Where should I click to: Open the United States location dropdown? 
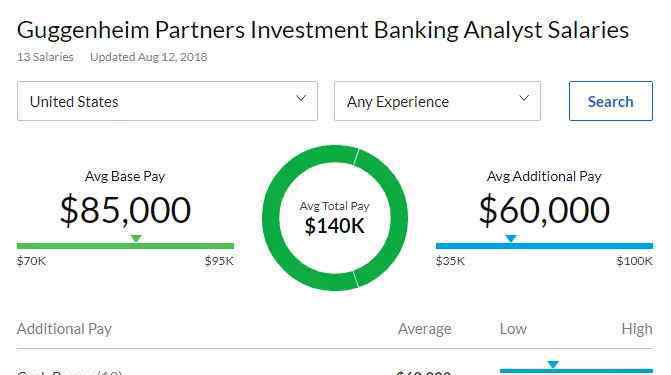(x=167, y=101)
